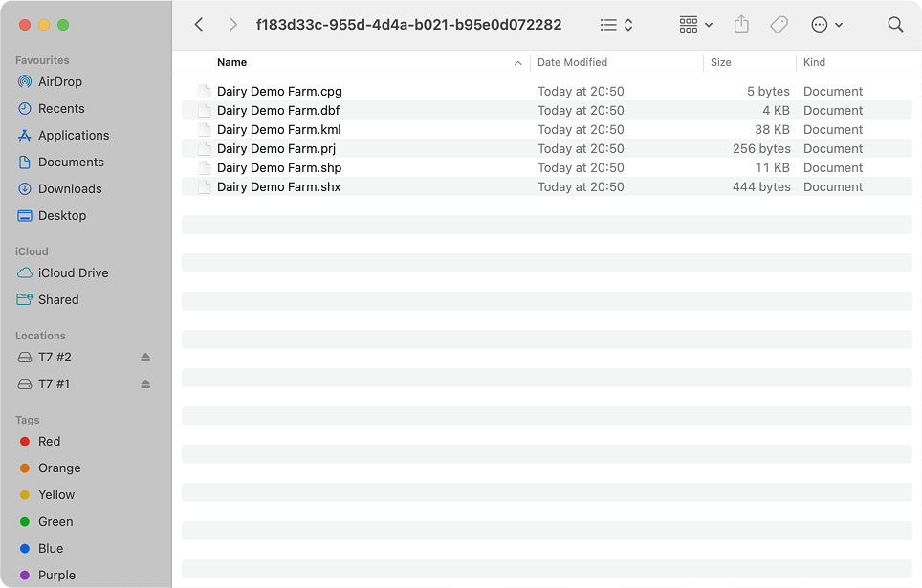The image size is (922, 588).
Task: Open the More actions ellipsis menu
Action: tap(826, 25)
